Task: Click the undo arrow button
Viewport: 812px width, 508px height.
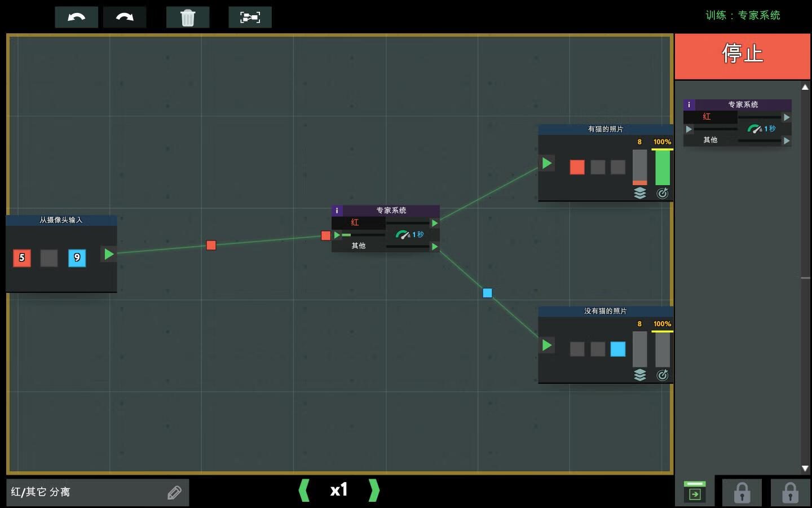Action: [76, 17]
